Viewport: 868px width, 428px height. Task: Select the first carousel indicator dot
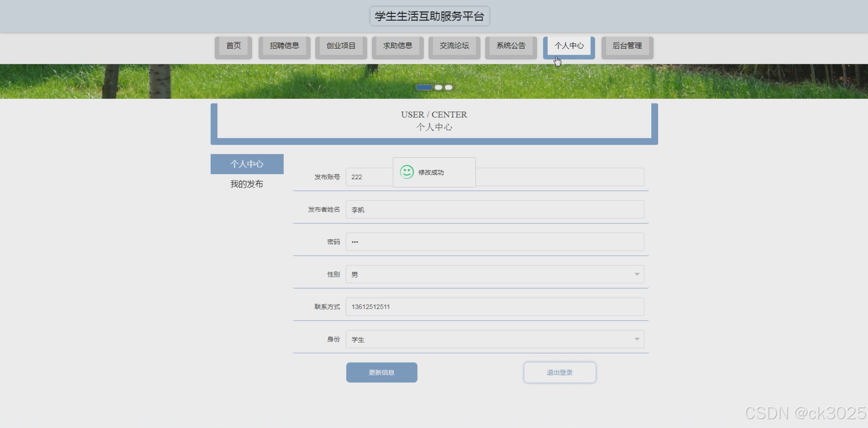(424, 87)
